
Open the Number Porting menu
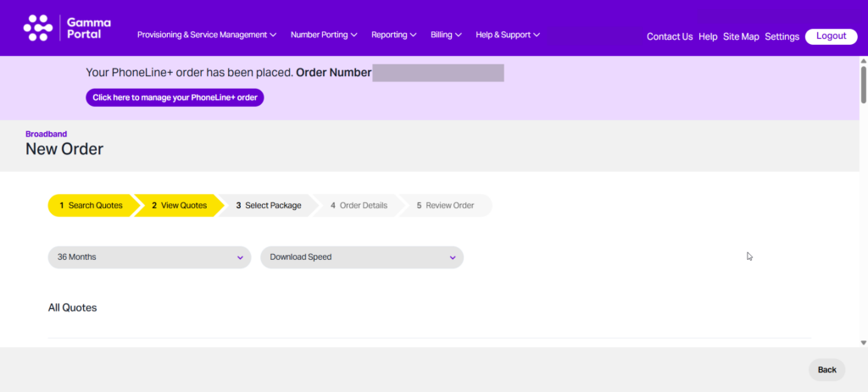(x=324, y=35)
